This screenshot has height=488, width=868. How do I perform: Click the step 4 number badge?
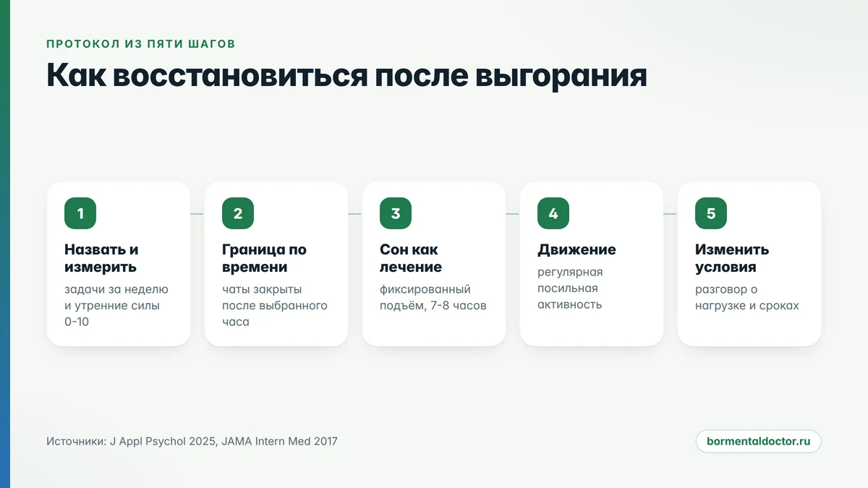point(553,213)
